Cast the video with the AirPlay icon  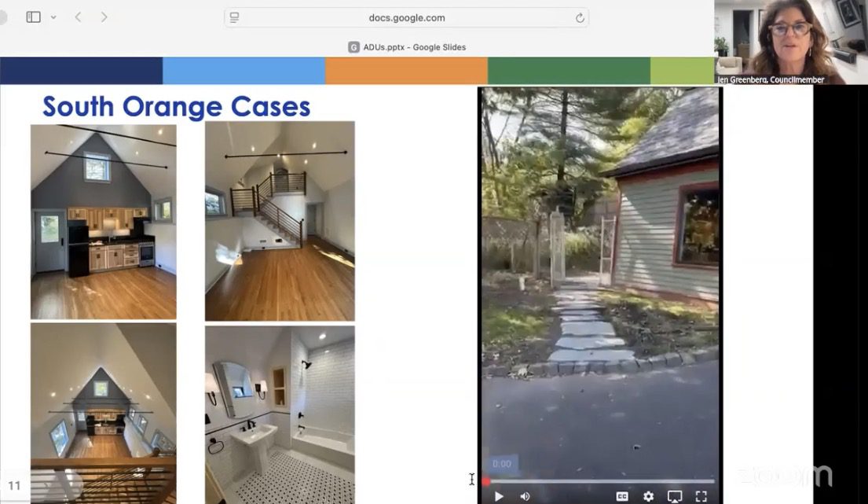pos(674,496)
